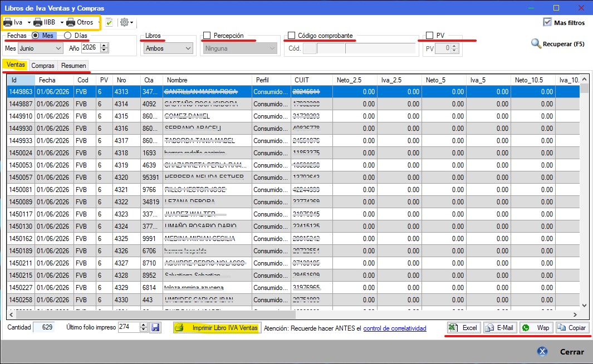Click the Perfil column header

click(x=271, y=80)
